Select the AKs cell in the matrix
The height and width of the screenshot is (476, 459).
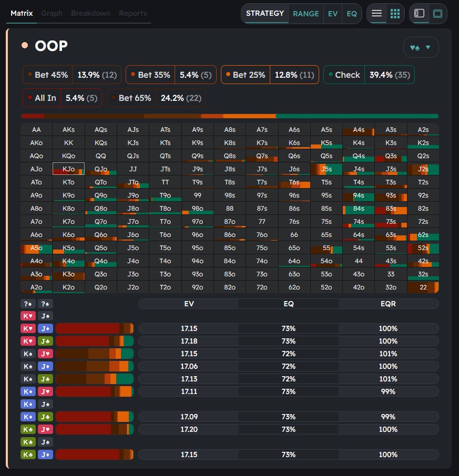pyautogui.click(x=68, y=130)
